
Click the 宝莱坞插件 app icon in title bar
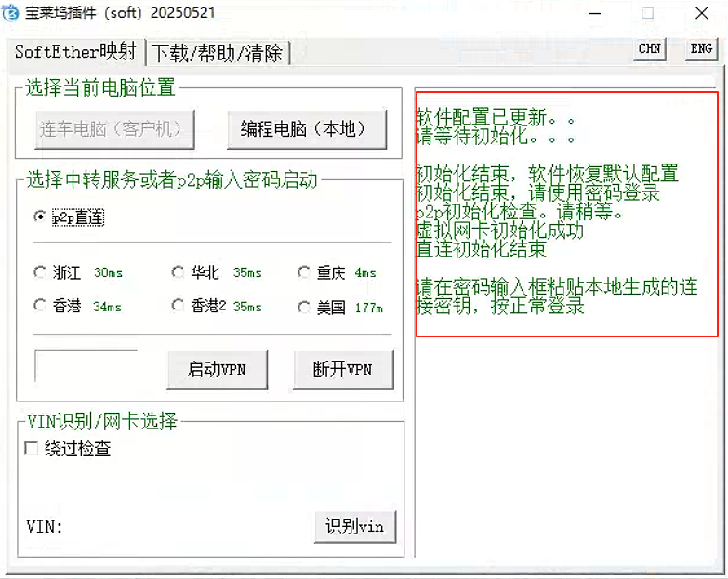[x=13, y=14]
